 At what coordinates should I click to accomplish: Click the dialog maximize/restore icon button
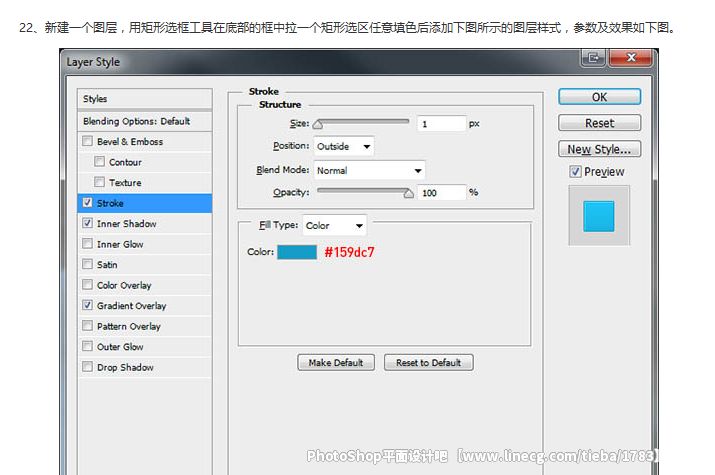click(593, 58)
